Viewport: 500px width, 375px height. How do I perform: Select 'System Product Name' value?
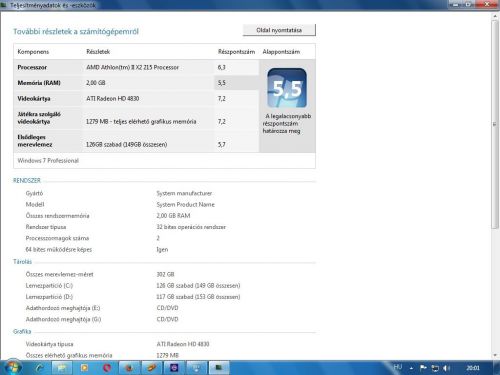186,205
